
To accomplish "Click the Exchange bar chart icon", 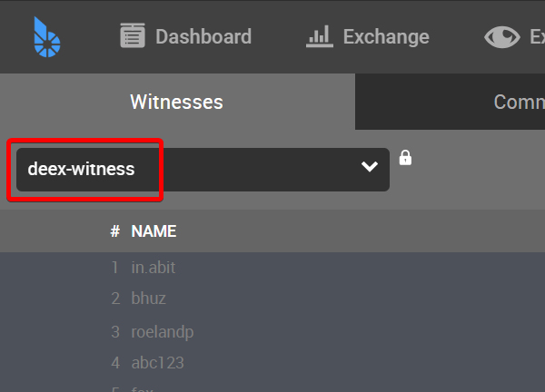I will pos(319,36).
